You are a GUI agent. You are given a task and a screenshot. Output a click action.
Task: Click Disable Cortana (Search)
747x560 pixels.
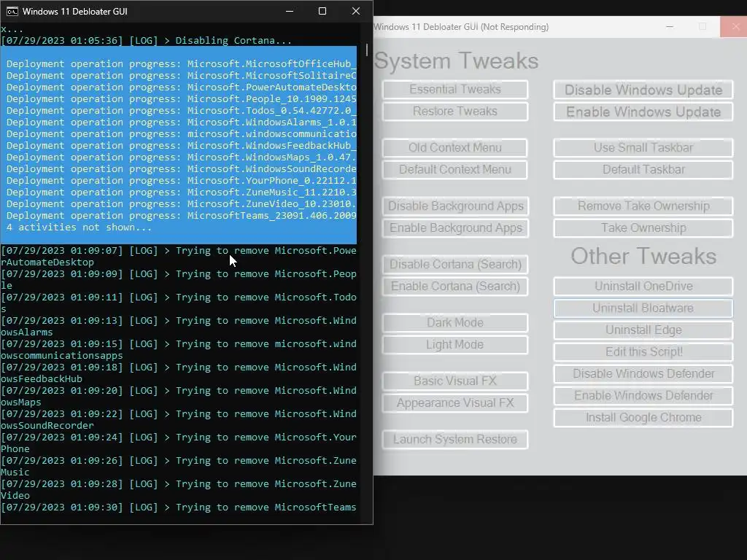click(x=455, y=264)
